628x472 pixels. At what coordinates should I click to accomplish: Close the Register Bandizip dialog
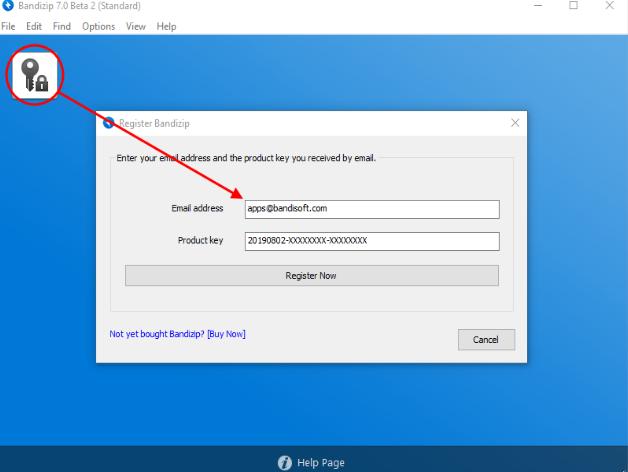[x=515, y=123]
